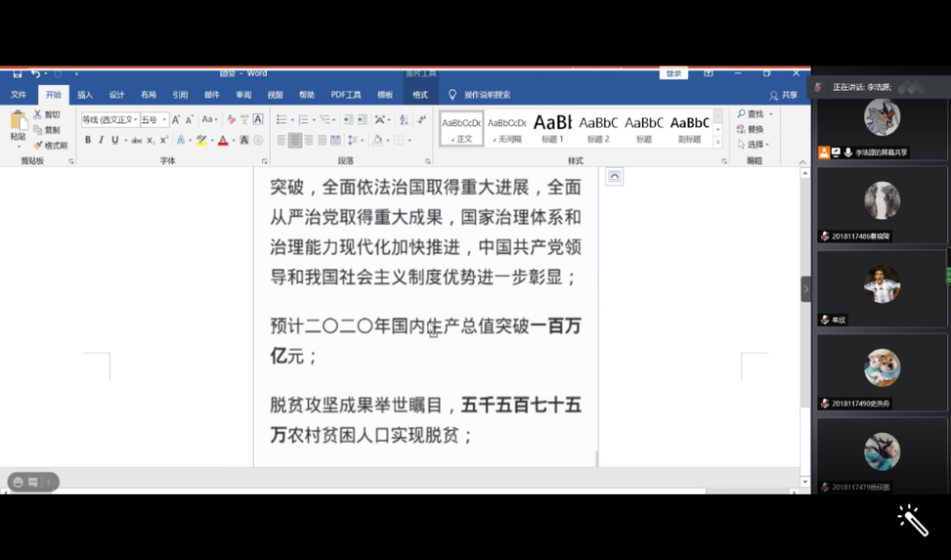Click the ribbon display options icon in title bar
Viewport: 951px width, 560px height.
708,74
